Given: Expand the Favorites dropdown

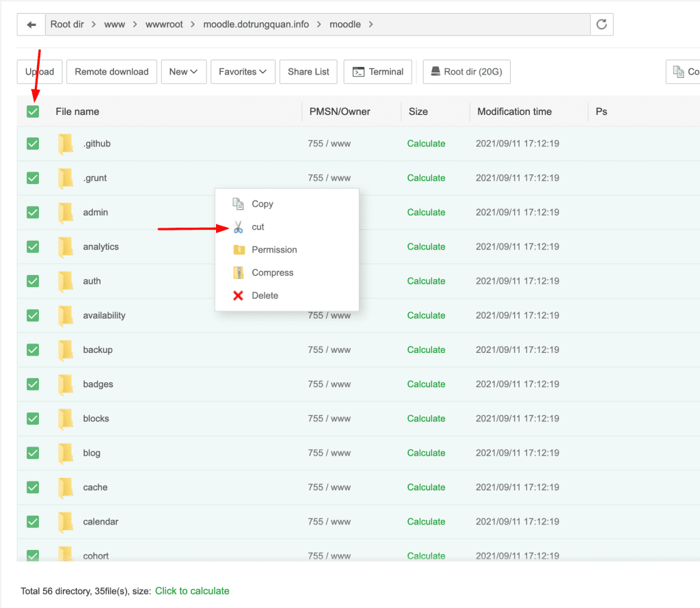Looking at the screenshot, I should [243, 72].
